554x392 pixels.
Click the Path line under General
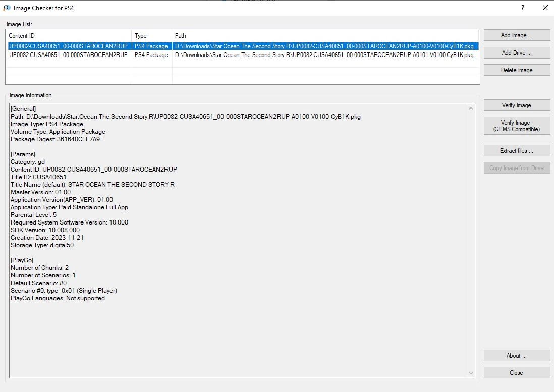coord(186,117)
